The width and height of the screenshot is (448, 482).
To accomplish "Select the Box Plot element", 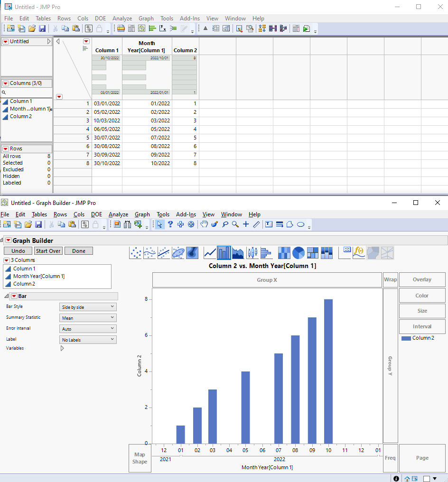I will tap(252, 253).
